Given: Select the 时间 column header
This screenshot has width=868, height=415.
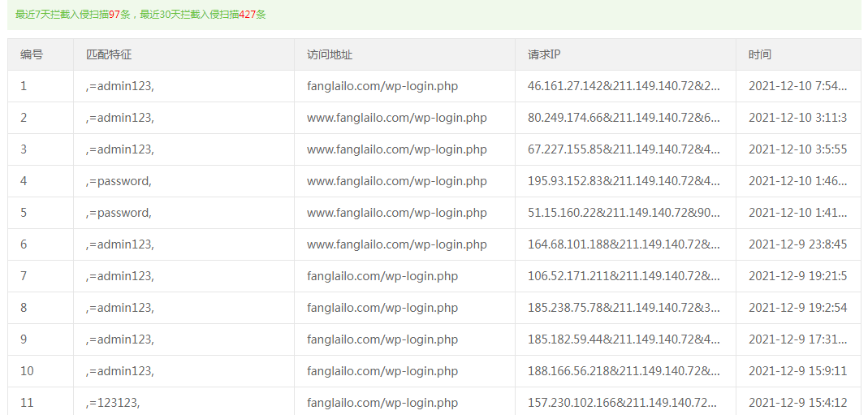Looking at the screenshot, I should click(x=760, y=54).
